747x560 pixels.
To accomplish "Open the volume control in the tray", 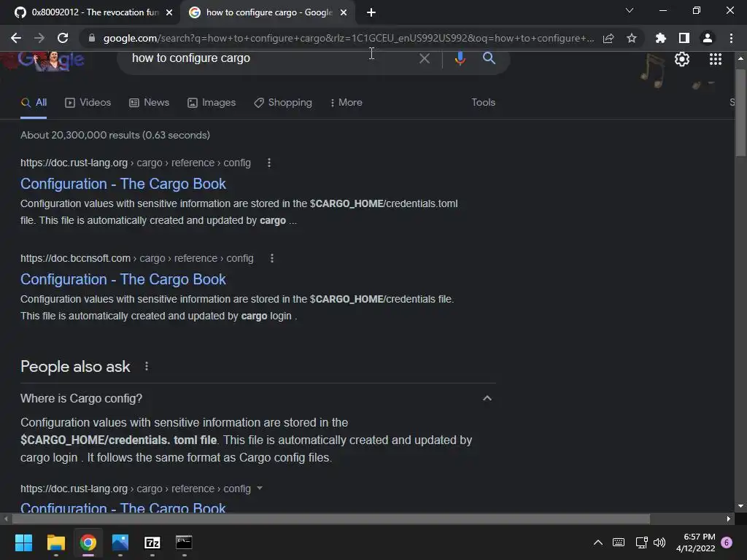I will (659, 542).
